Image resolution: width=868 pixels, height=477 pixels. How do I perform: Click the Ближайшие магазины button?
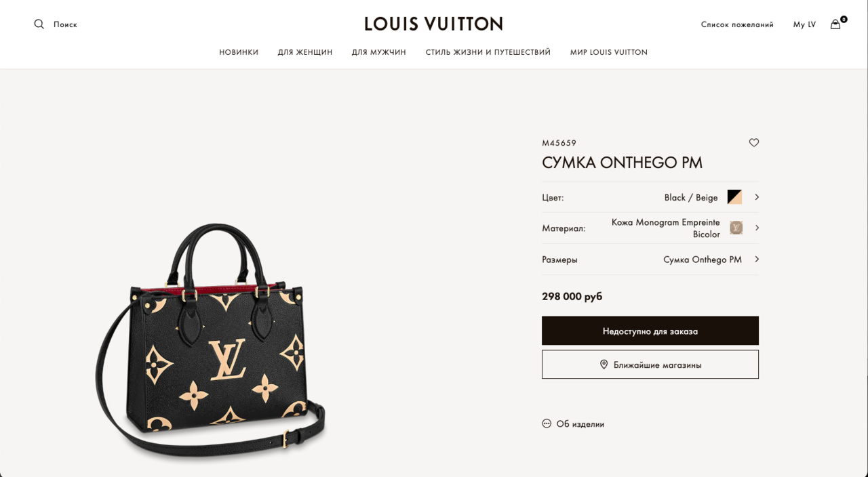[x=650, y=365]
